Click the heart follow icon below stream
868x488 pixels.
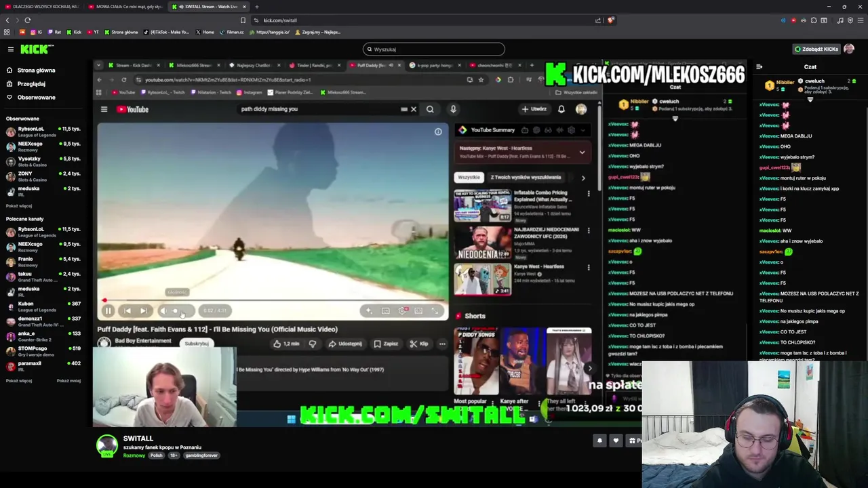[x=616, y=441]
